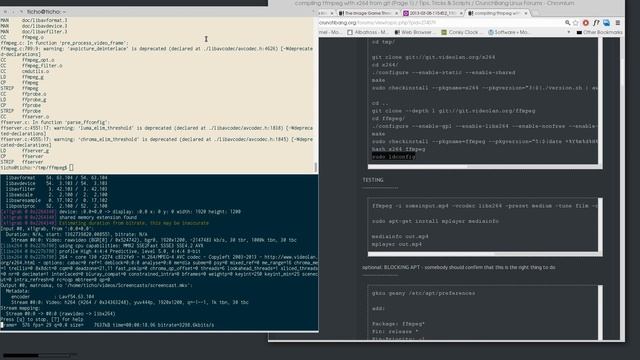Click the 'gksu geany /etc/apt/preferences' line

click(423, 293)
